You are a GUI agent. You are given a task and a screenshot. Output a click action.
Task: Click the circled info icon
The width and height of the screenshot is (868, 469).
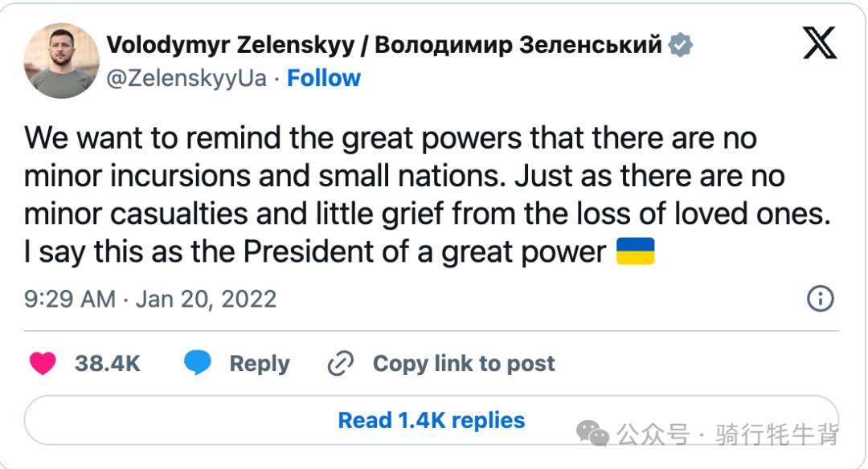pos(820,299)
